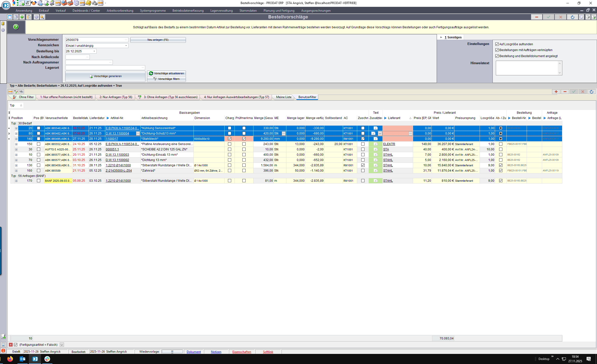The image size is (597, 364).
Task: Open the STAHL supplier link for position 130
Action: click(x=388, y=165)
